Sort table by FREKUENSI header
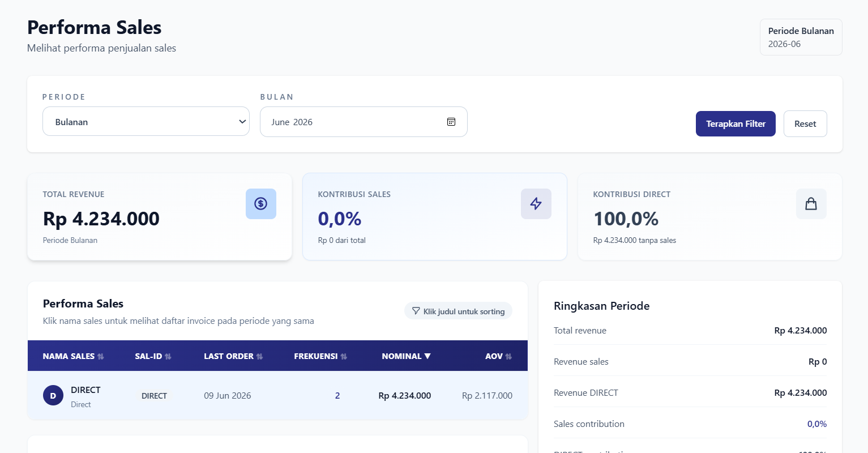Screen dimensions: 868x453 click(320, 356)
